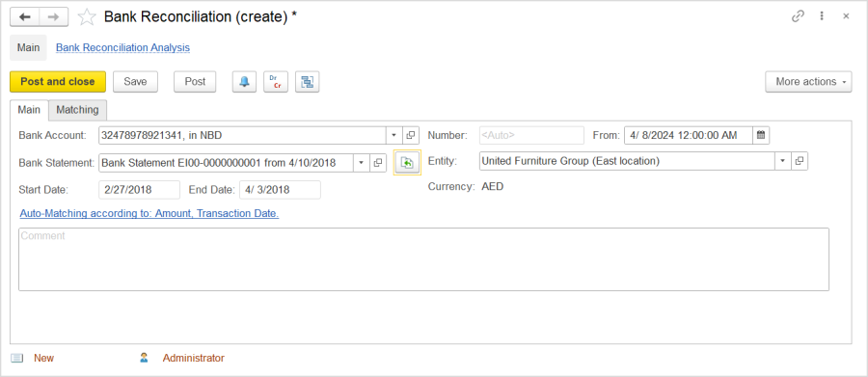Copy link using the chain icon
Viewport: 868px width, 377px height.
(798, 16)
